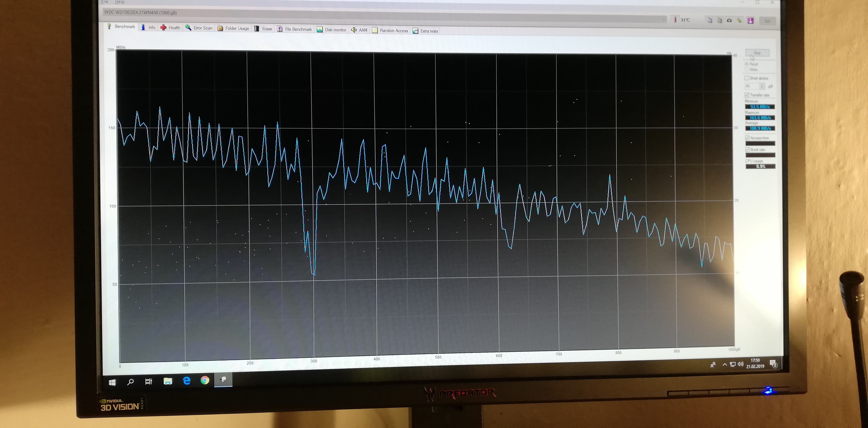Enable the Short stroke checkbox
868x428 pixels.
pyautogui.click(x=747, y=78)
